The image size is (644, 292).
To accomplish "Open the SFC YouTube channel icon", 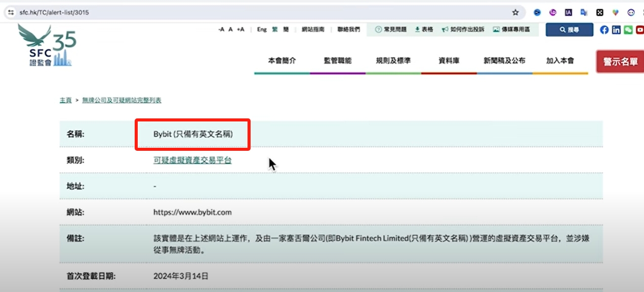I will click(640, 30).
